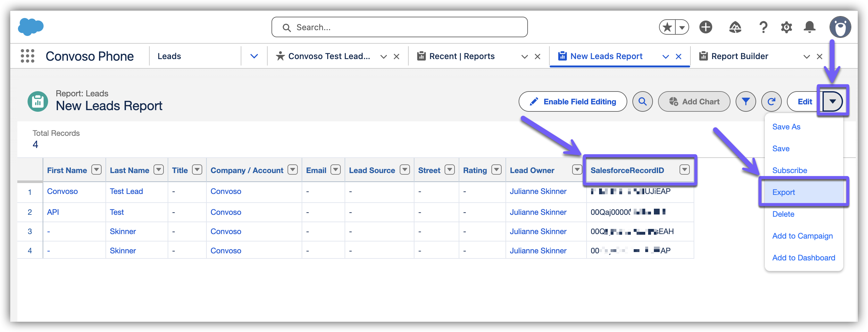Click the global create plus icon
Image resolution: width=868 pixels, height=332 pixels.
[x=705, y=27]
